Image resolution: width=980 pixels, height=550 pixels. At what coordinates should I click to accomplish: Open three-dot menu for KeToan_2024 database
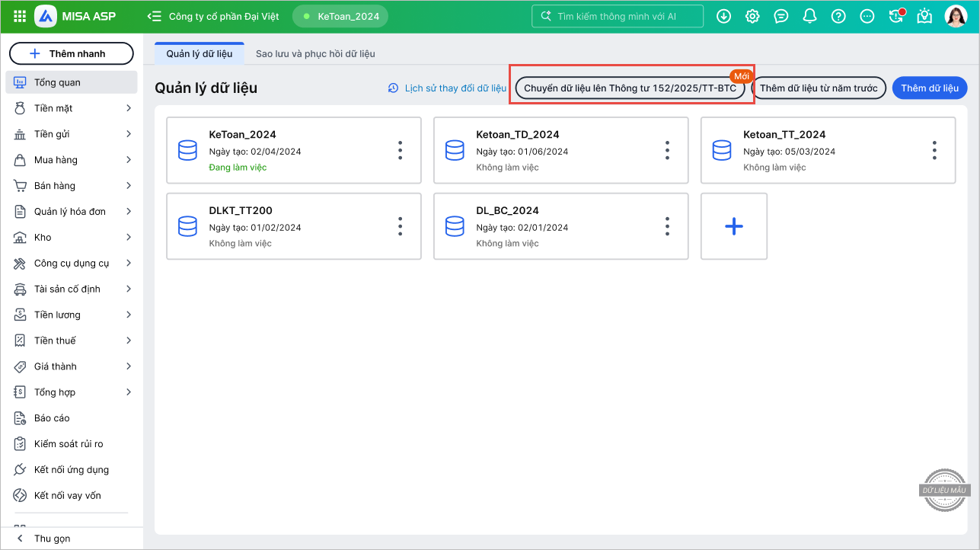[x=400, y=150]
